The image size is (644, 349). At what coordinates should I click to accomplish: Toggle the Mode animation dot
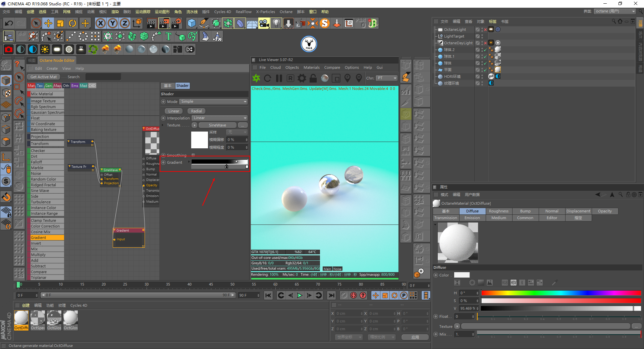pyautogui.click(x=163, y=102)
